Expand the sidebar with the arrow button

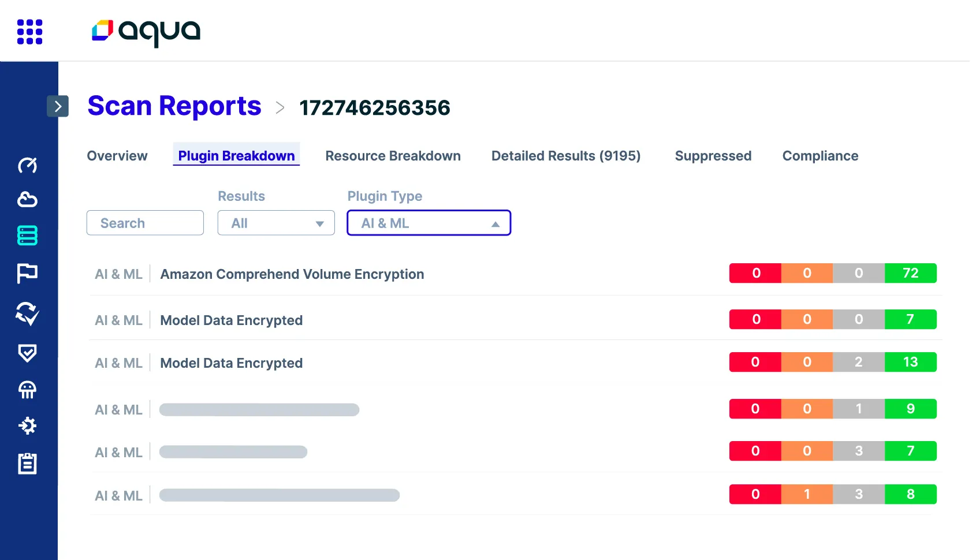pos(58,106)
